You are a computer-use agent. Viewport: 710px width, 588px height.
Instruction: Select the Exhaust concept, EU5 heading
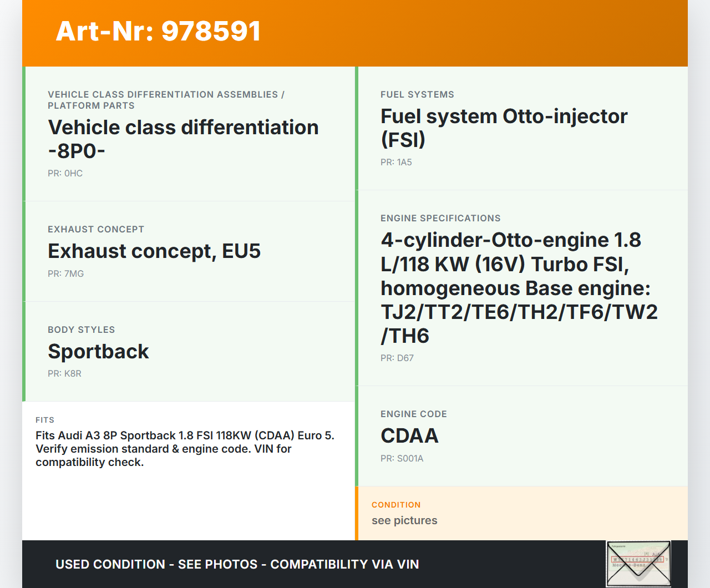pyautogui.click(x=154, y=251)
